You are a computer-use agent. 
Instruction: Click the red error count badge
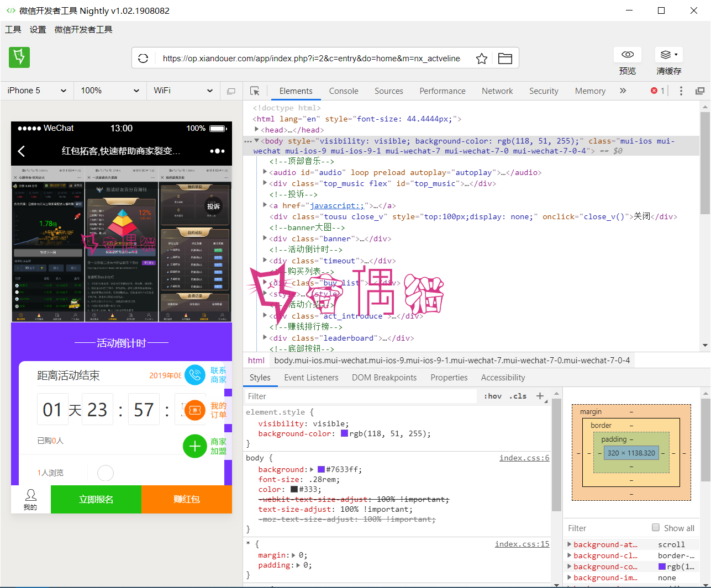657,91
